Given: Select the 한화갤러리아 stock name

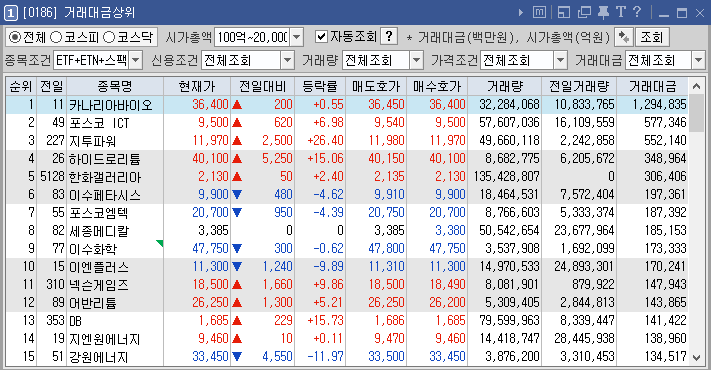Looking at the screenshot, I should (x=105, y=177).
